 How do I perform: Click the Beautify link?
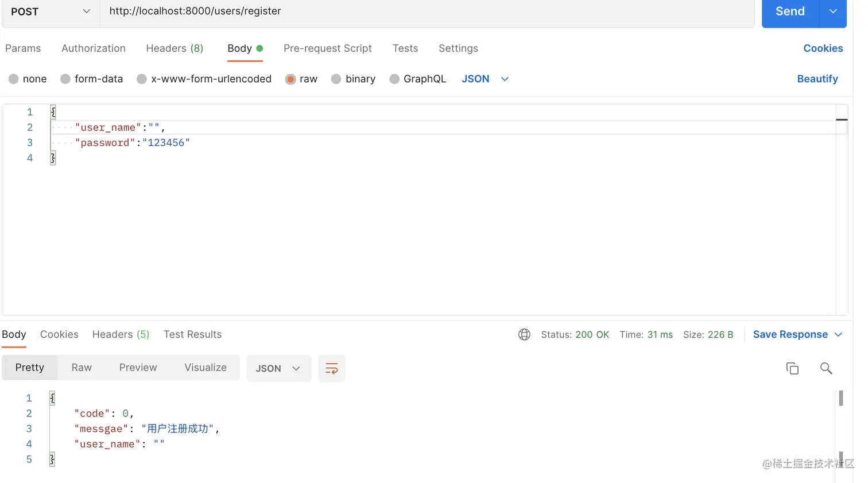coord(817,79)
